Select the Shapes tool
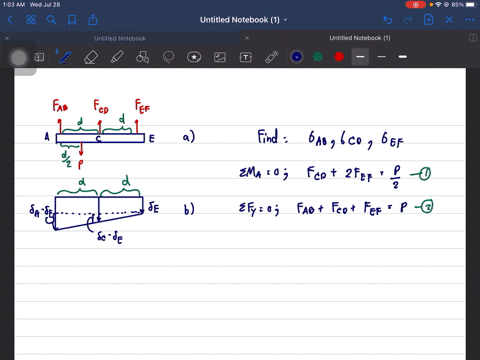The width and height of the screenshot is (480, 360). [x=142, y=57]
